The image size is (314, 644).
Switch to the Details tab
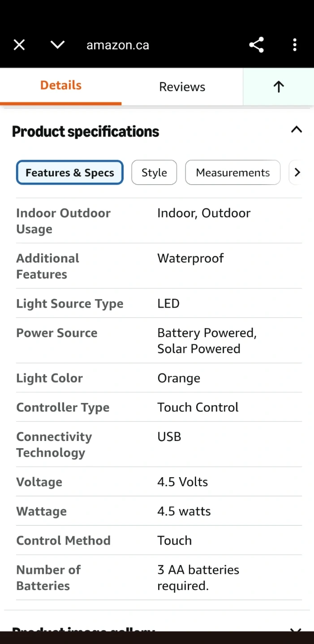(61, 85)
